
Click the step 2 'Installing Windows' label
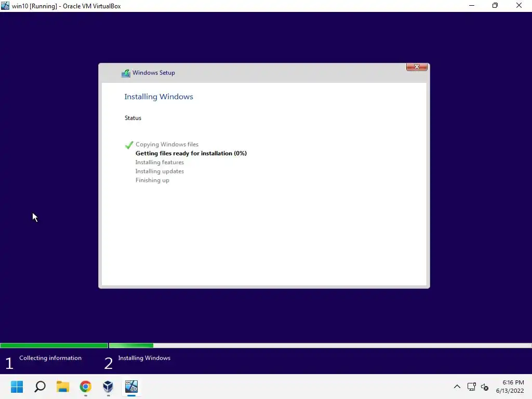[144, 358]
